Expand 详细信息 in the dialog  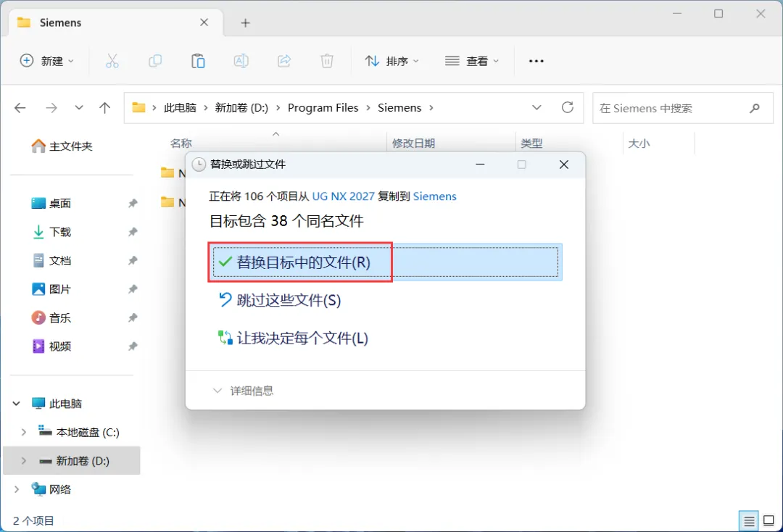243,391
